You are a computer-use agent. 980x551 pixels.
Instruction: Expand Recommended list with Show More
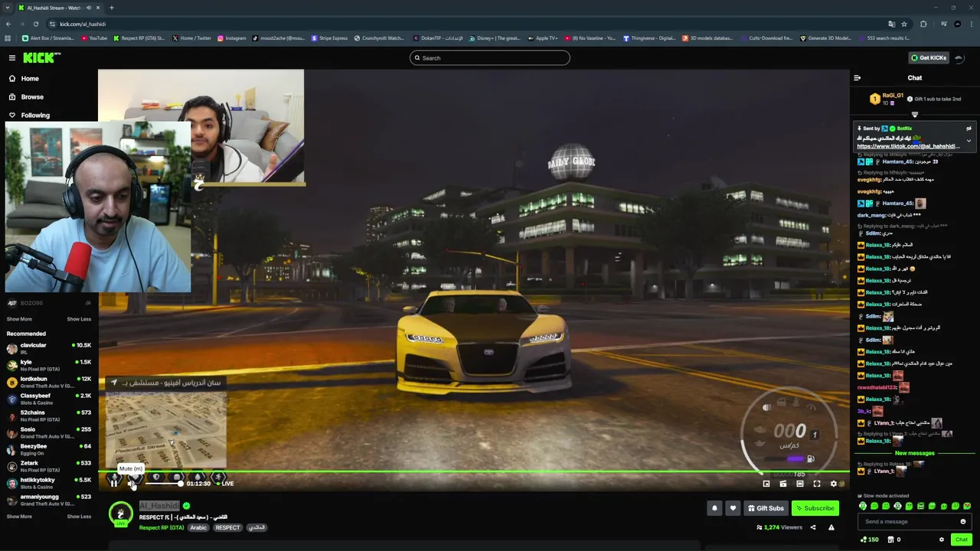click(19, 517)
